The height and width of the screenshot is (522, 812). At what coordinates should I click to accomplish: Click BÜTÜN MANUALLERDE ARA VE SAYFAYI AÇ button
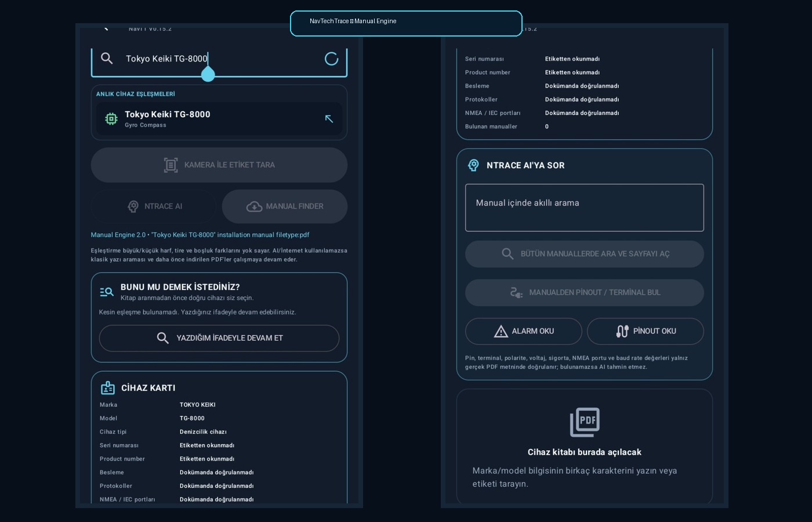(x=585, y=254)
